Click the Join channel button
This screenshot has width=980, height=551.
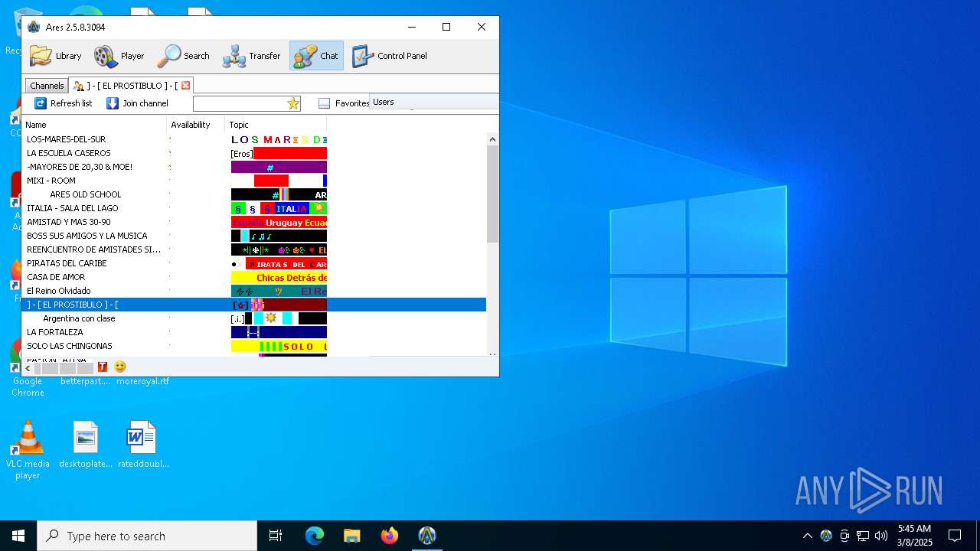point(136,103)
